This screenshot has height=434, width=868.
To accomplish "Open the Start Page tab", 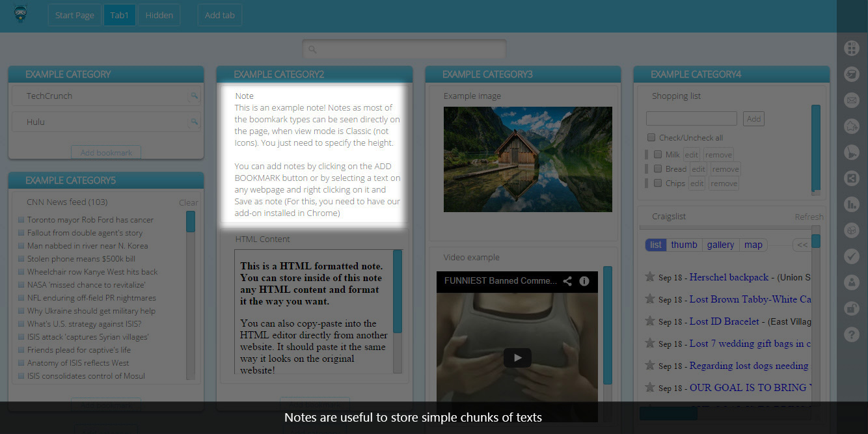I will pos(74,15).
